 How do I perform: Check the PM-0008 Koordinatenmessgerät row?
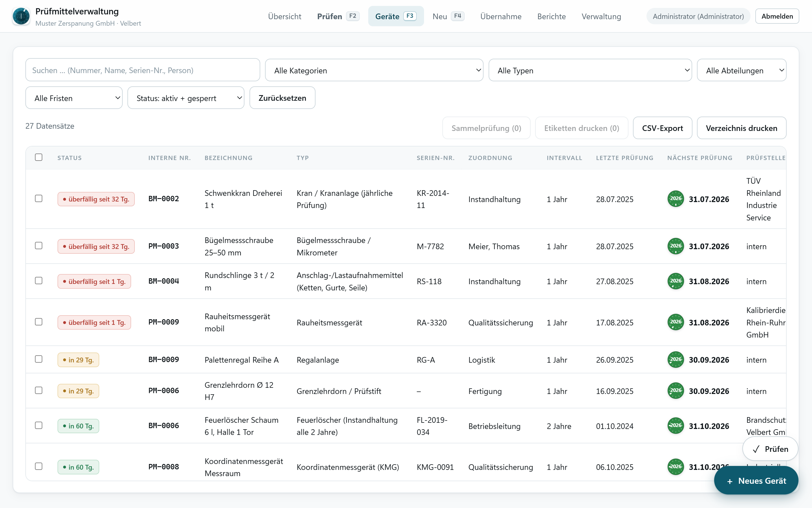(x=39, y=466)
